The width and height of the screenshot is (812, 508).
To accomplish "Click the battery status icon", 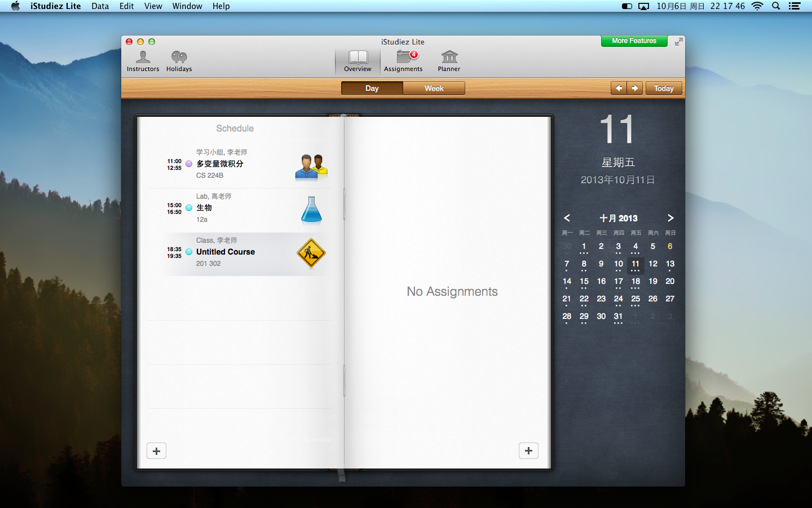I will tap(626, 6).
